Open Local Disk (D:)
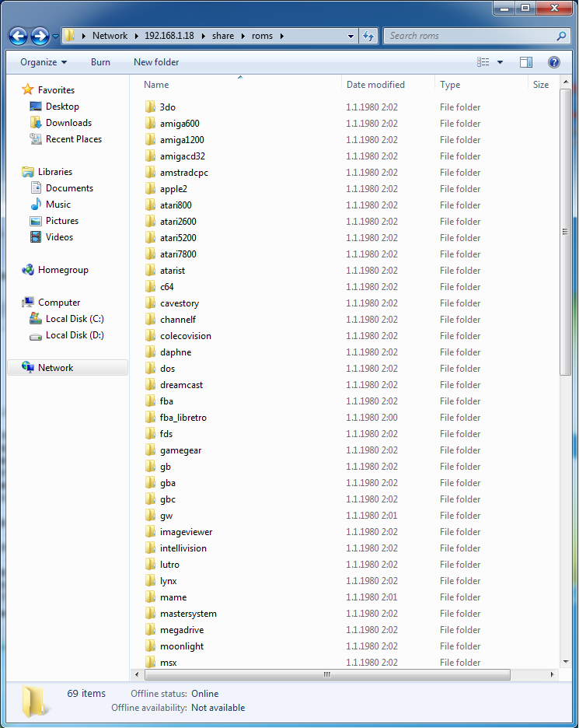 75,334
